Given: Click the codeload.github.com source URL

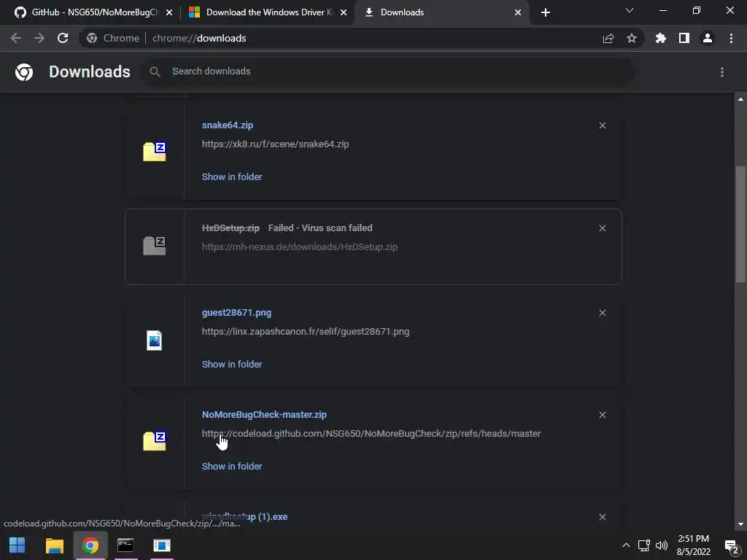Looking at the screenshot, I should click(x=371, y=433).
